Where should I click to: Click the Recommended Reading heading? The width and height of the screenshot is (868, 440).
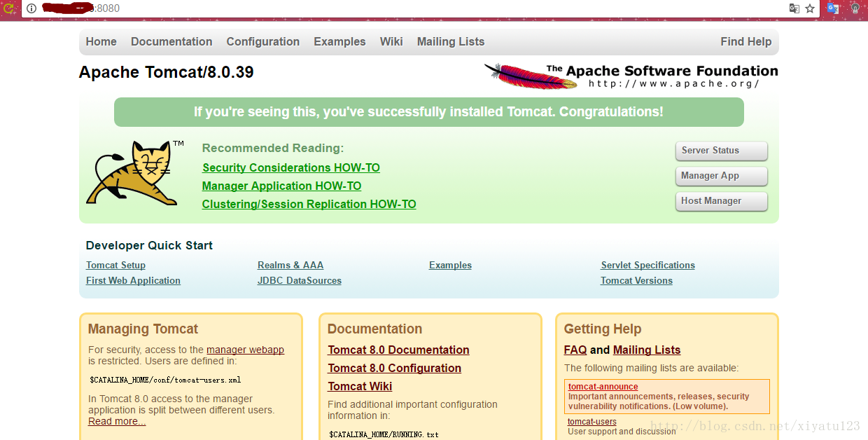click(273, 148)
